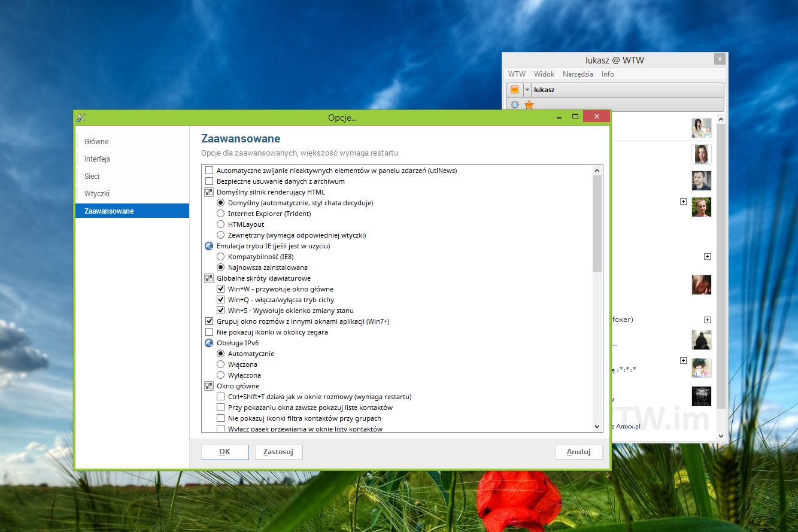Select HTMLayout rendering engine

(220, 224)
